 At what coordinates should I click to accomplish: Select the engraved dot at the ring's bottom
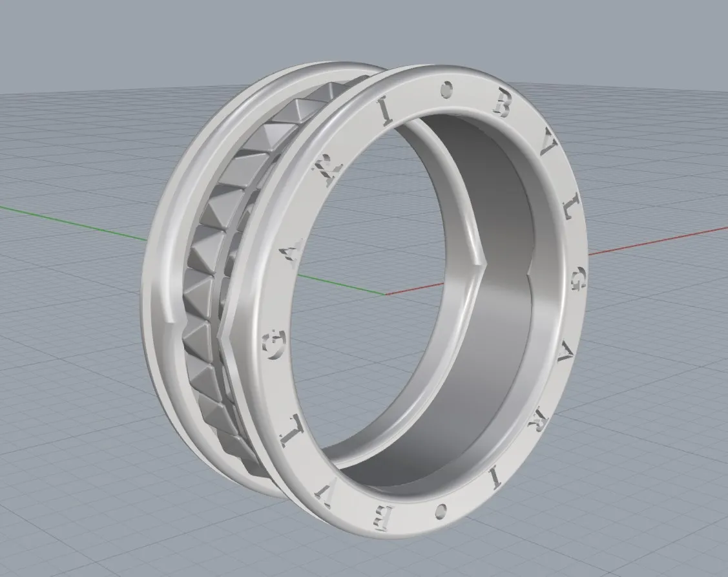[x=441, y=512]
